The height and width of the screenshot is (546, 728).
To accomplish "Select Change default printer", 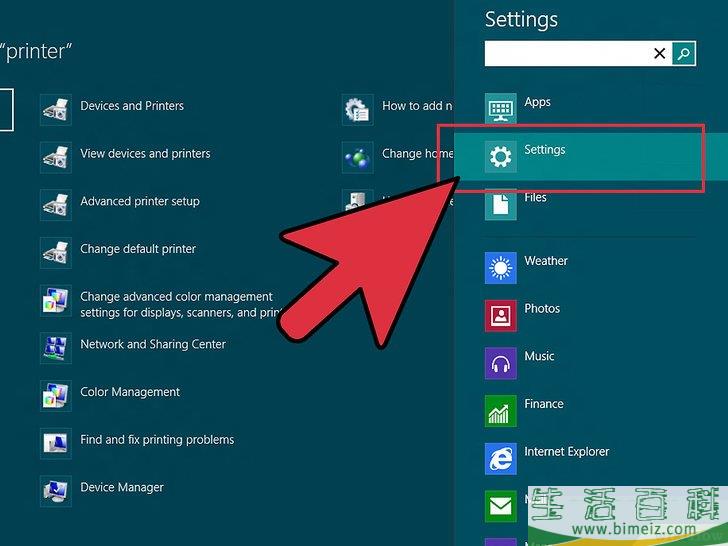I will (138, 249).
